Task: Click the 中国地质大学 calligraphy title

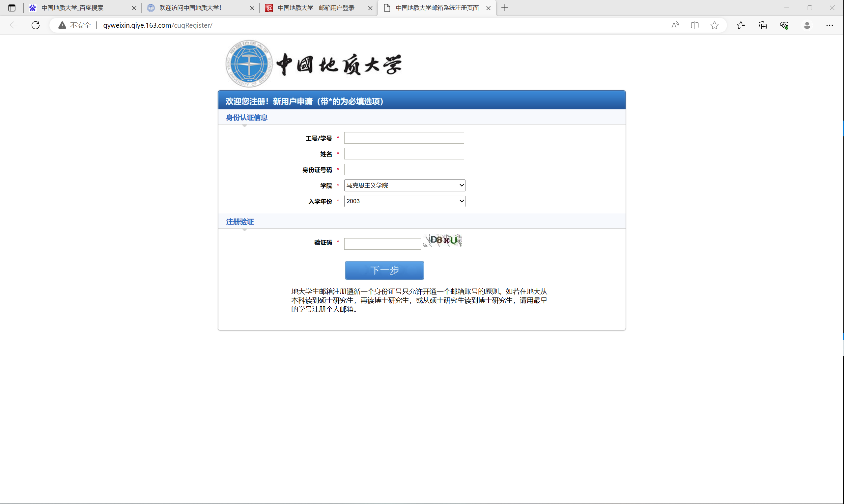Action: point(339,64)
